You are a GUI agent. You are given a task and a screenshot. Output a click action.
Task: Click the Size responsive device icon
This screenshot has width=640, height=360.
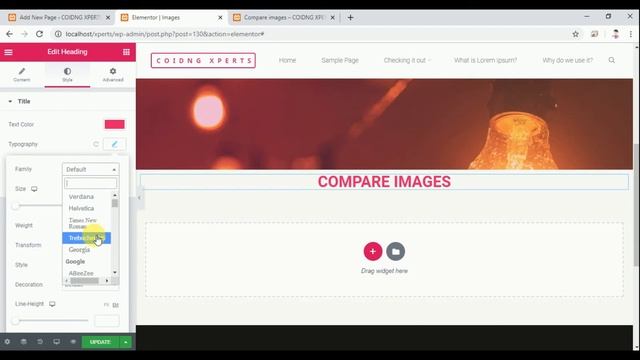click(x=34, y=189)
